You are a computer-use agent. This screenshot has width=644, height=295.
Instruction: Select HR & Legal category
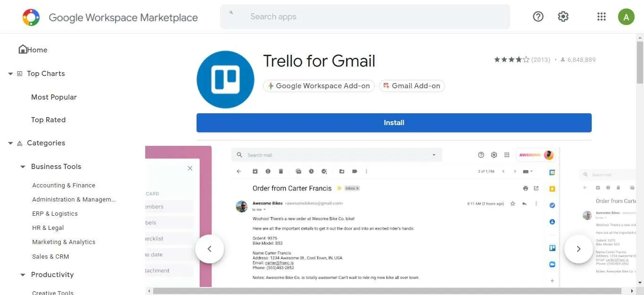pos(48,228)
